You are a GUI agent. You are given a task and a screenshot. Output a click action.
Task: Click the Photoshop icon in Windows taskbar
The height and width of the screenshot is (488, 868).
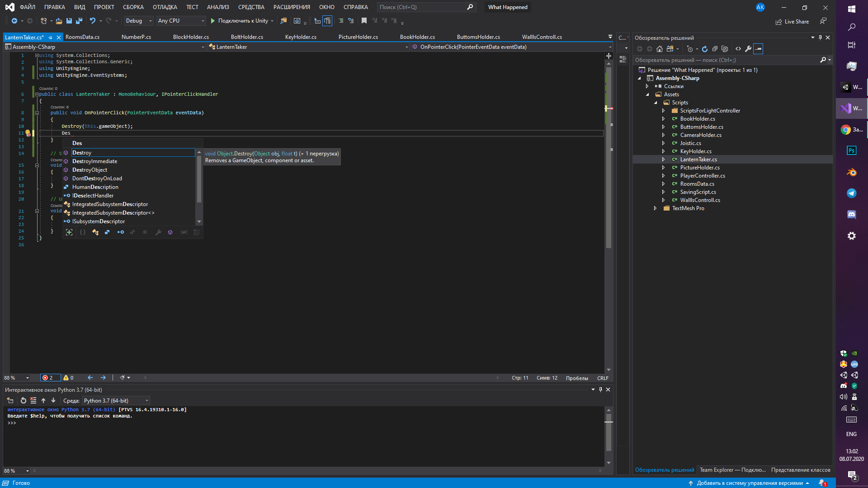(852, 150)
